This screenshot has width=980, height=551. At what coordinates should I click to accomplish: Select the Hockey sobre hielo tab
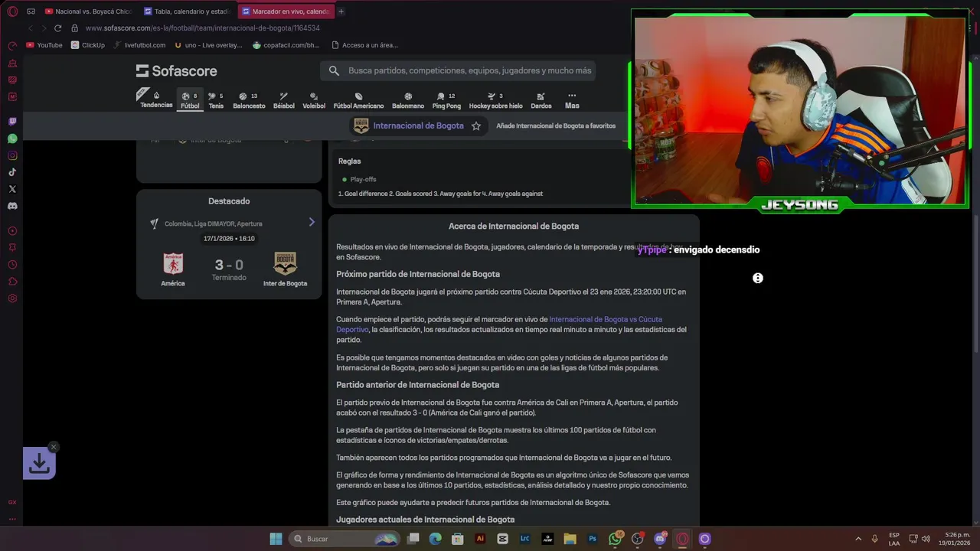[x=495, y=100]
